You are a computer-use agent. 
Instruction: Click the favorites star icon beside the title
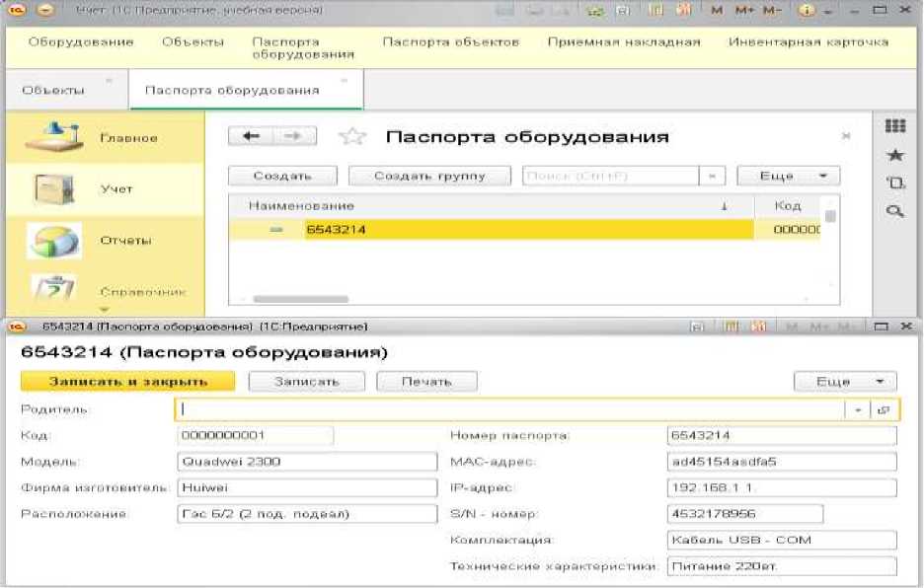352,137
